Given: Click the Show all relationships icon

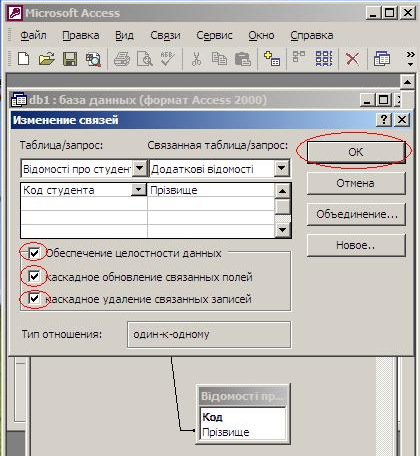Looking at the screenshot, I should coord(324,58).
